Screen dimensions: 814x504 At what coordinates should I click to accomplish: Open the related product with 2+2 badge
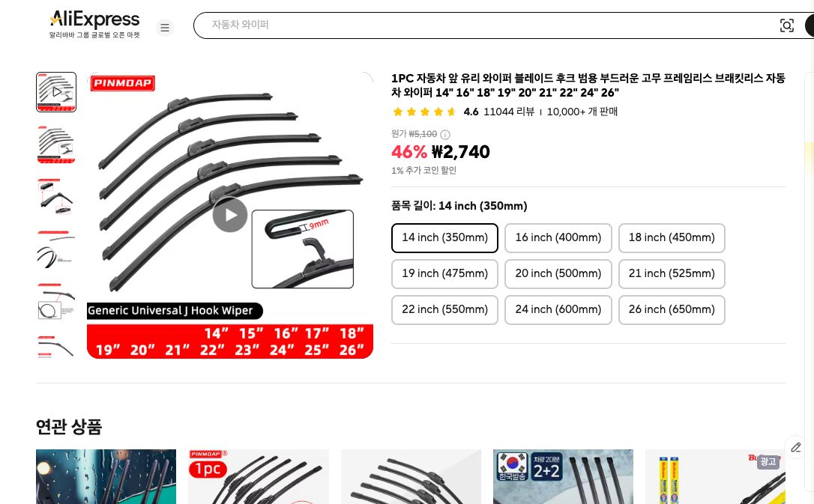[x=563, y=476]
